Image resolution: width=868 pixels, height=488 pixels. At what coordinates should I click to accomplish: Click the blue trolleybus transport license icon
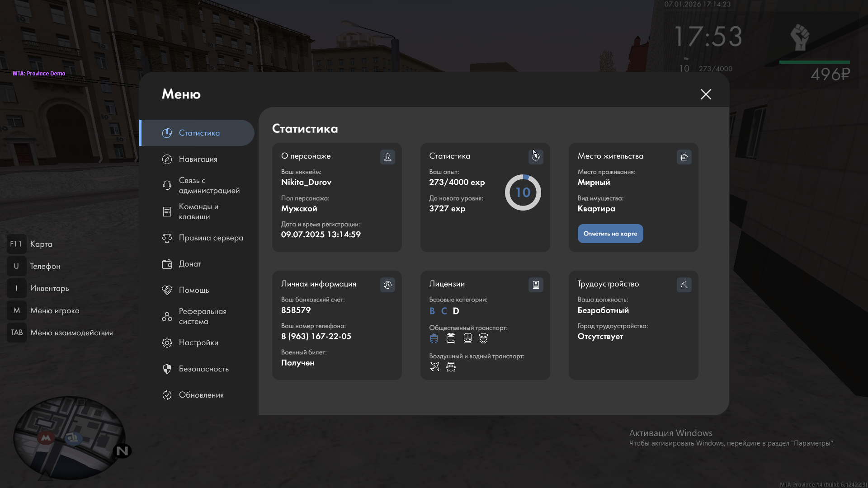[434, 338]
